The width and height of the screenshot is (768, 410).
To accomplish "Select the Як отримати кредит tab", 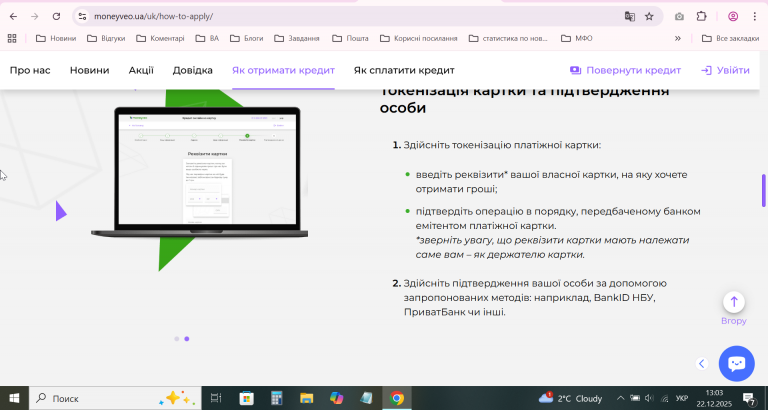I will [x=283, y=71].
